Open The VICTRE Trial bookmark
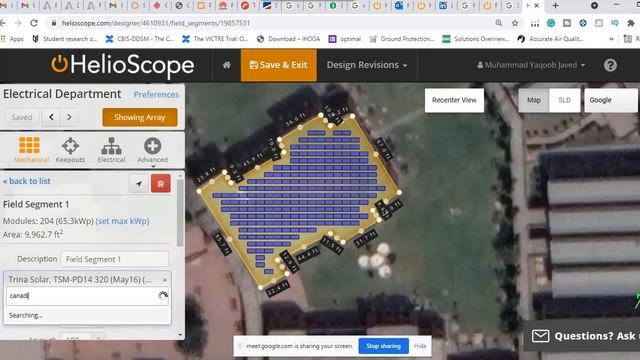Screen dimensions: 640x360 point(215,39)
